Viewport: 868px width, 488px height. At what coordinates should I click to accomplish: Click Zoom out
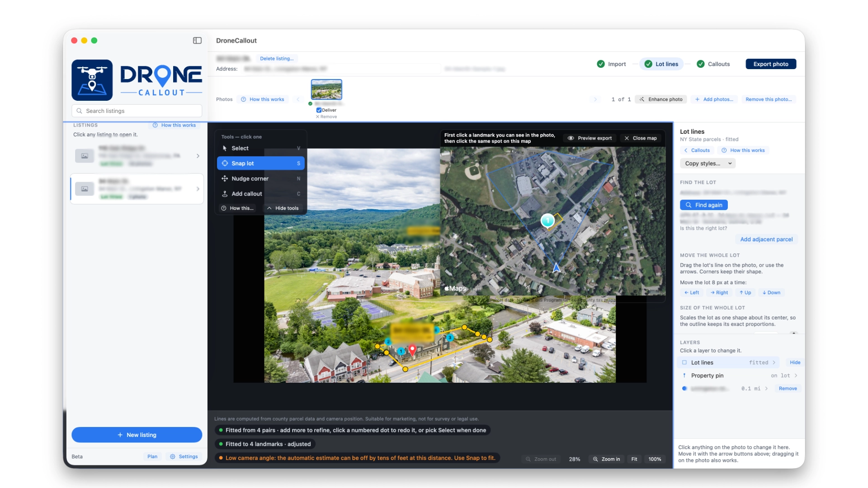click(541, 459)
